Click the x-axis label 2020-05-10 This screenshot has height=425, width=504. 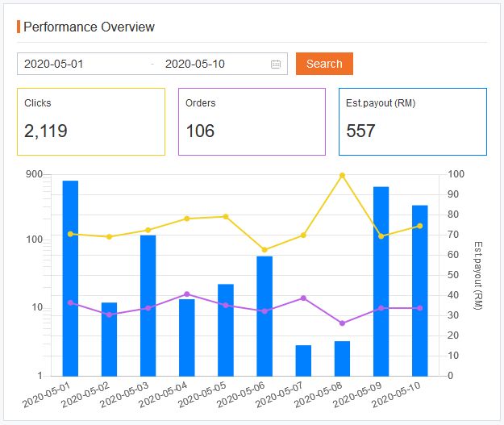click(396, 395)
